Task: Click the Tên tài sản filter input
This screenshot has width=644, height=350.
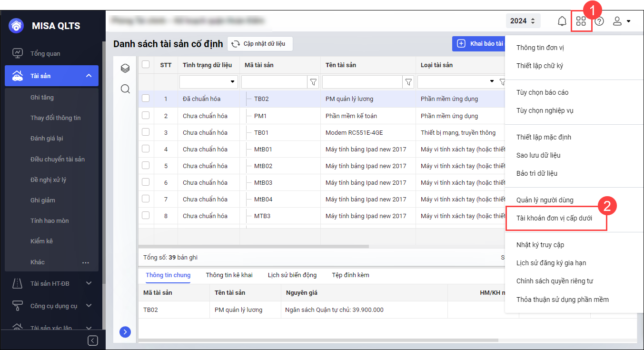Action: [363, 82]
